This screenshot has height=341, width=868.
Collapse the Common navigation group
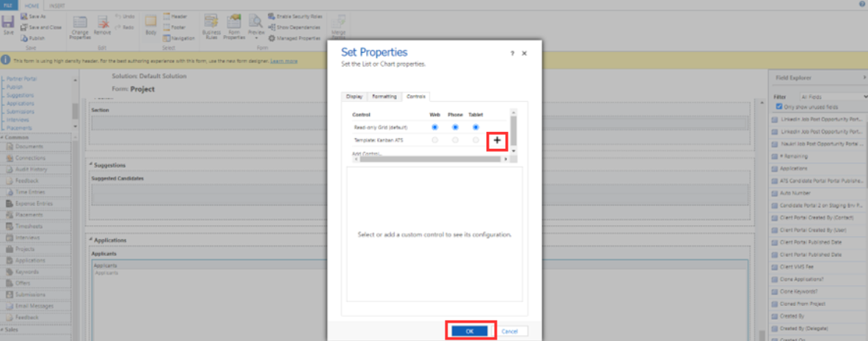2,136
